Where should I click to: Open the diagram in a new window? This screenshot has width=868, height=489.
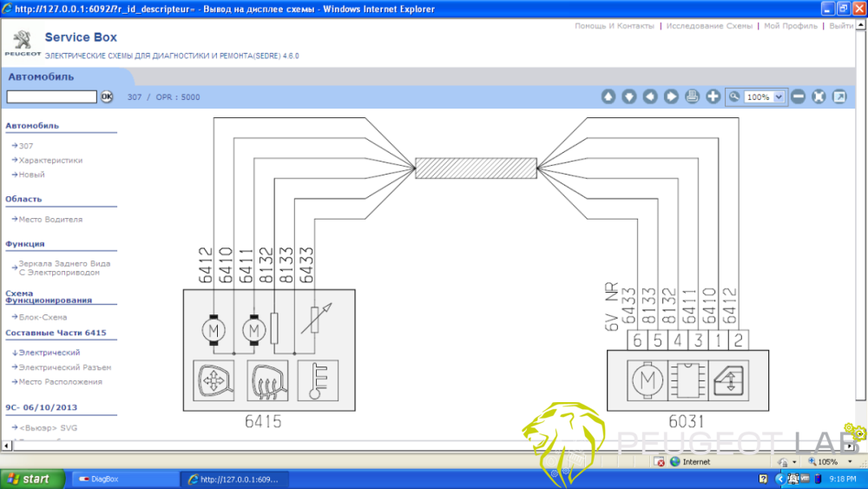(839, 96)
